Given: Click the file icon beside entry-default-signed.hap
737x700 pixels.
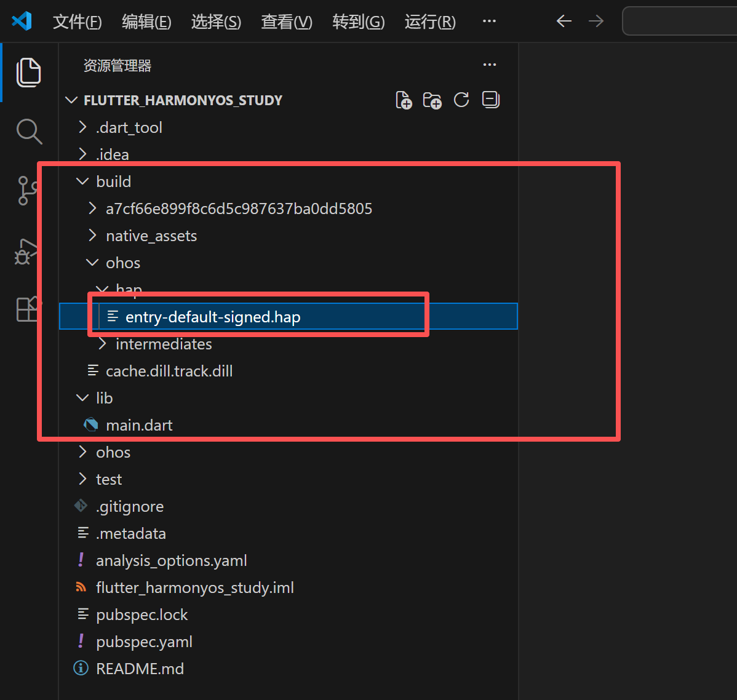Looking at the screenshot, I should pyautogui.click(x=113, y=316).
